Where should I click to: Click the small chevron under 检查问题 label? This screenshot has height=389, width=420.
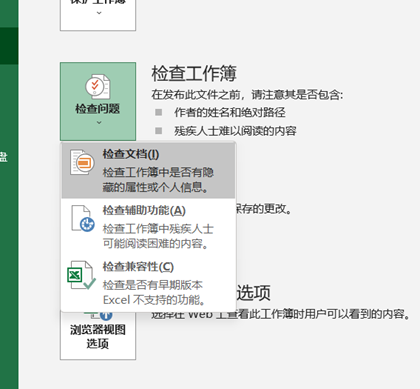99,123
